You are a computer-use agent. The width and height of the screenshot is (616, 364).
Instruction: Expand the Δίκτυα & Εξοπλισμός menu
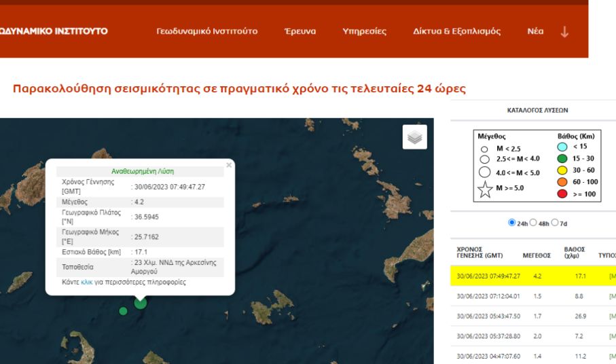pyautogui.click(x=456, y=31)
